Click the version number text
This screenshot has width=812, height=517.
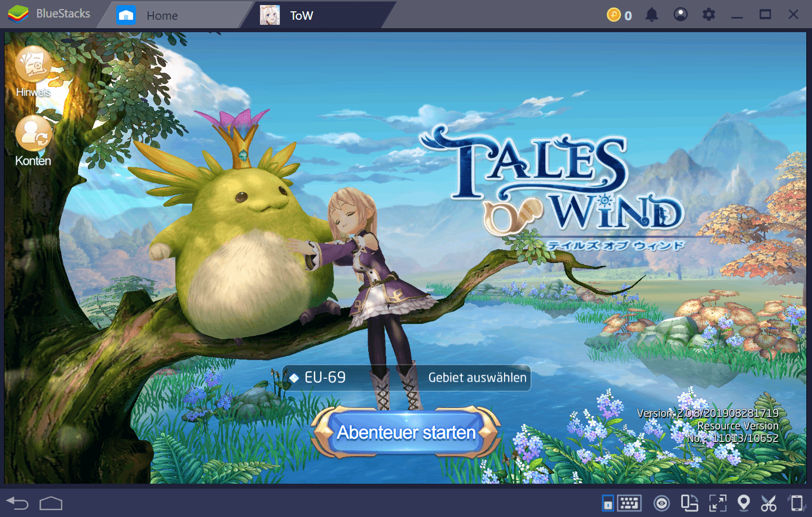point(708,413)
